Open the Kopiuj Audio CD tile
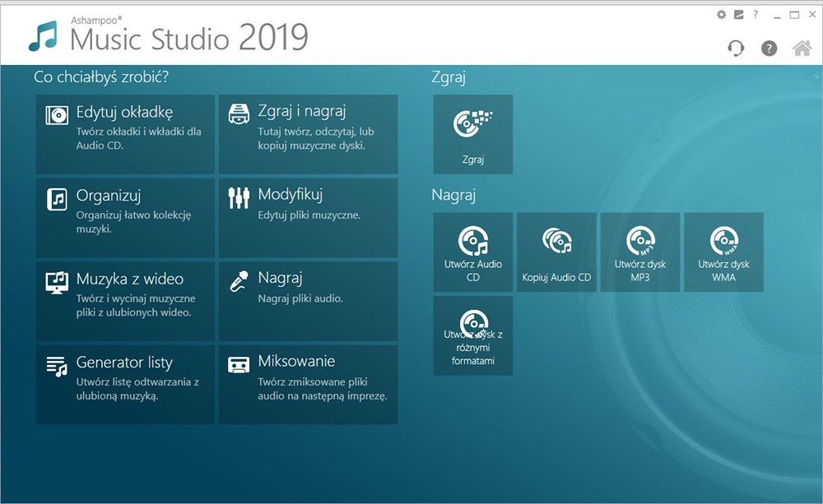 556,252
